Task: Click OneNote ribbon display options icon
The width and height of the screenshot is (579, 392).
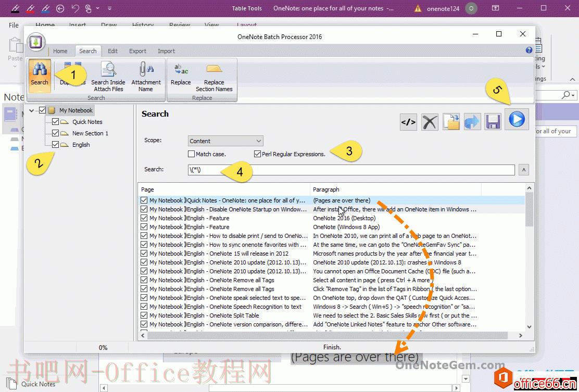Action: point(495,8)
